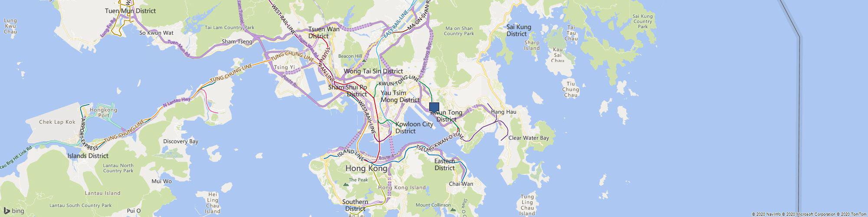Click the Chai Wan label
868x217 pixels.
(x=461, y=184)
